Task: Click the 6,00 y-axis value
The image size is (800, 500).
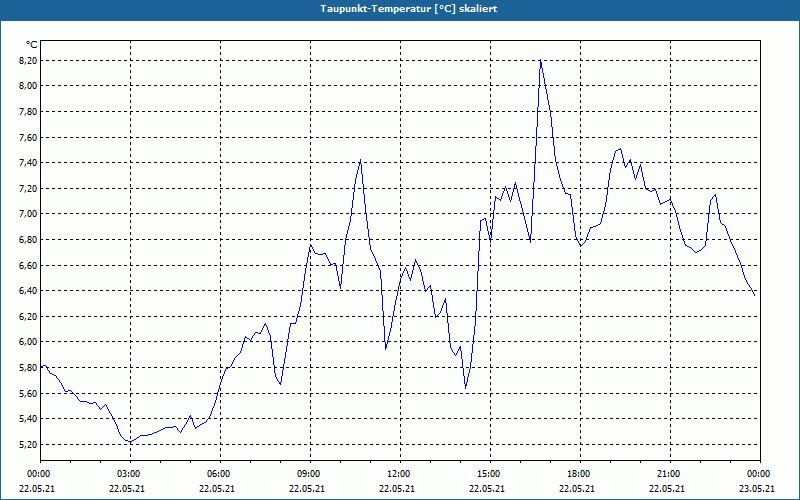Action: coord(29,342)
